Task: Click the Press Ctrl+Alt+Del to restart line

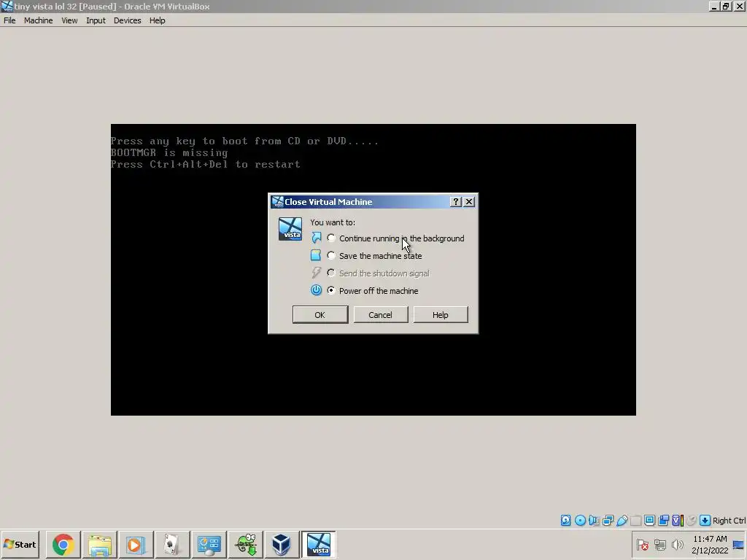Action: 205,164
